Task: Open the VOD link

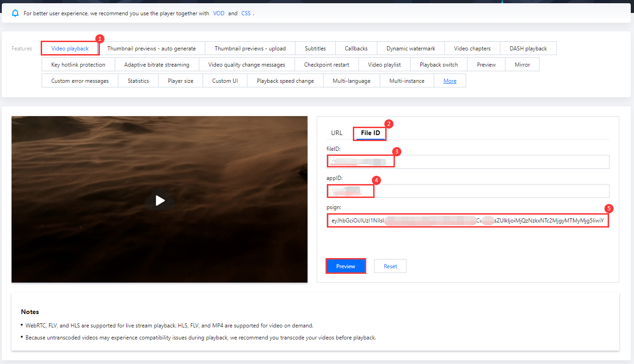Action: click(219, 13)
